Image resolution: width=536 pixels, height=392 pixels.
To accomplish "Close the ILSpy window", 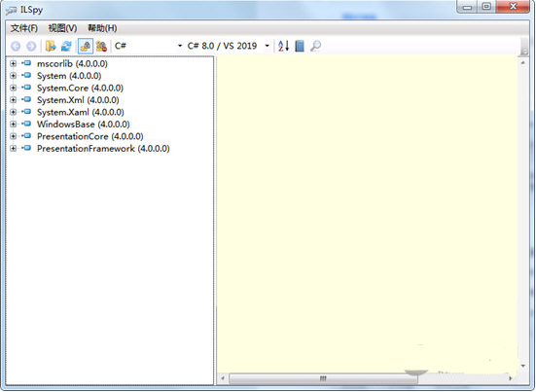I will [513, 7].
